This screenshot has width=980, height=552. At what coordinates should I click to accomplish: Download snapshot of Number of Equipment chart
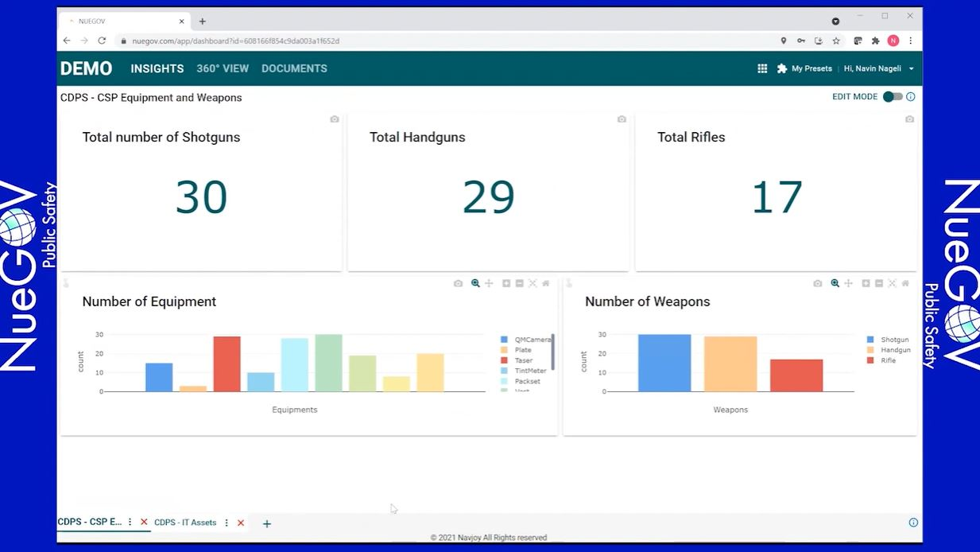pyautogui.click(x=458, y=284)
